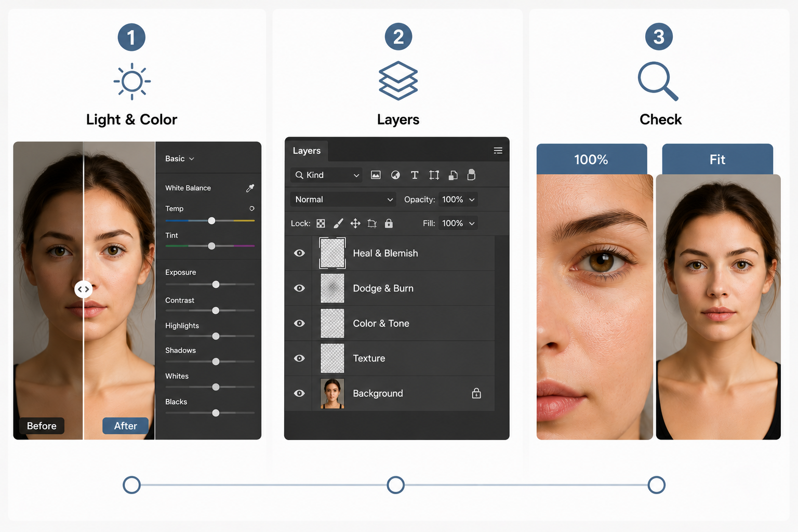The width and height of the screenshot is (798, 532).
Task: Click the Lock all padlock icon
Action: pyautogui.click(x=389, y=223)
